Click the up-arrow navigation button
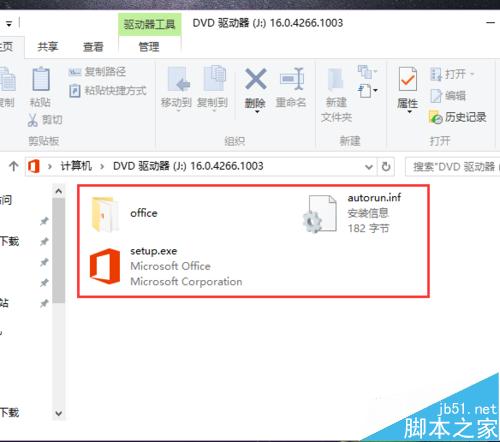The height and width of the screenshot is (442, 500). 14,166
